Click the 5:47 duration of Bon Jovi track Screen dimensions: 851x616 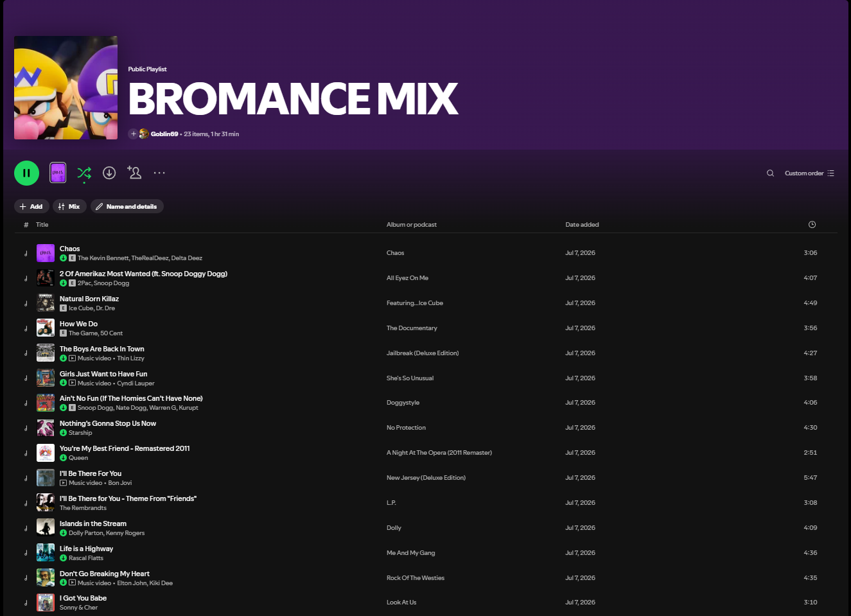pos(811,478)
